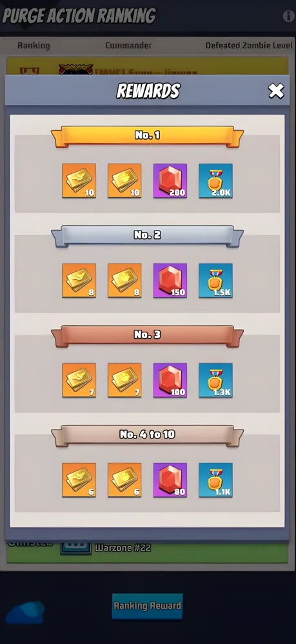
Task: Tap the 100 red gem reward
Action: tap(170, 381)
